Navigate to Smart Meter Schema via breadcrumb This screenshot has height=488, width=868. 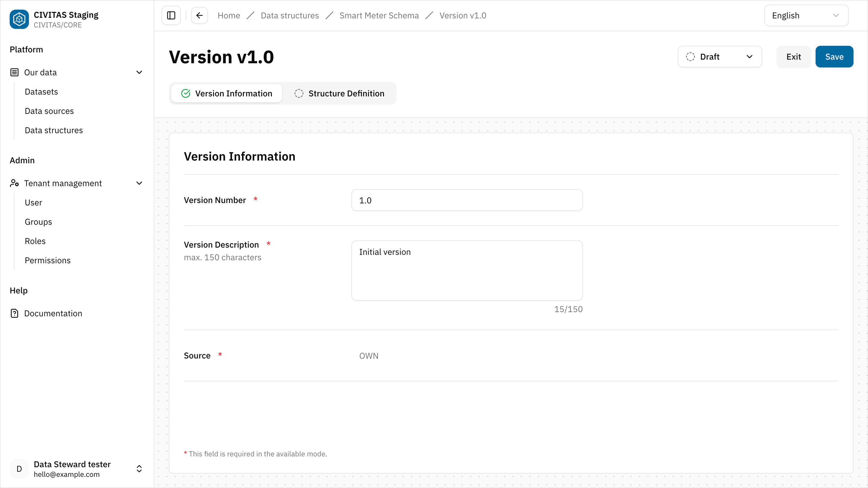pos(379,15)
